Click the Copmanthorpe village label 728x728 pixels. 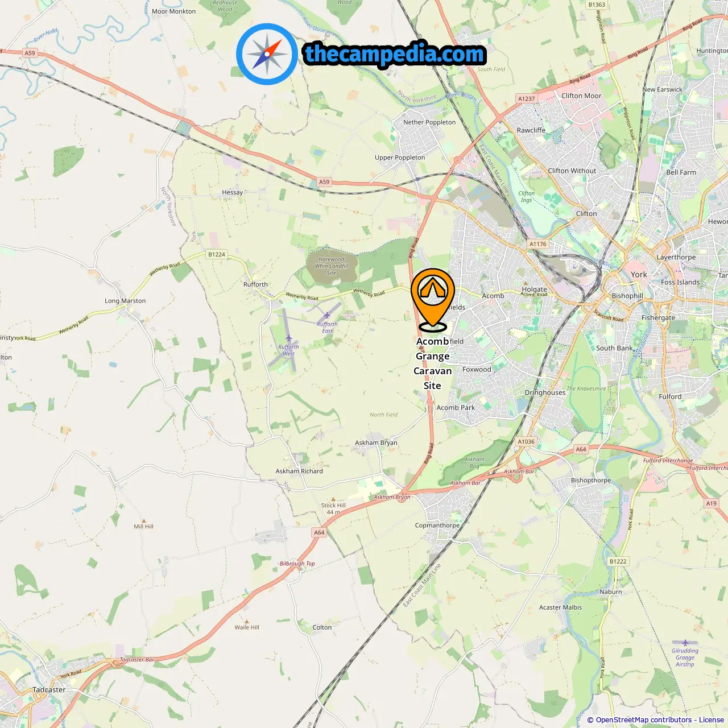point(437,526)
